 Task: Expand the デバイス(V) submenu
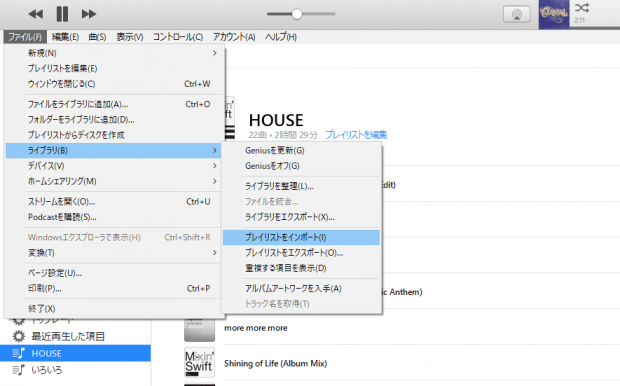click(x=113, y=166)
